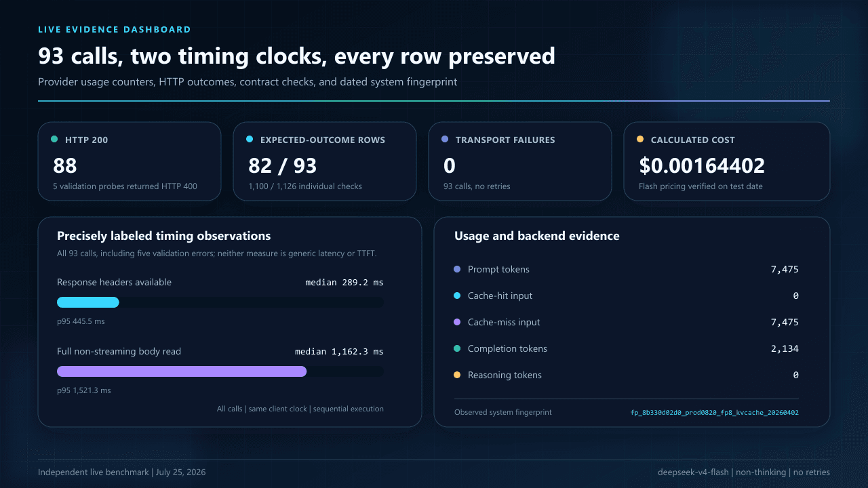
Task: Click '93 calls, no retries' caption
Action: (x=477, y=186)
